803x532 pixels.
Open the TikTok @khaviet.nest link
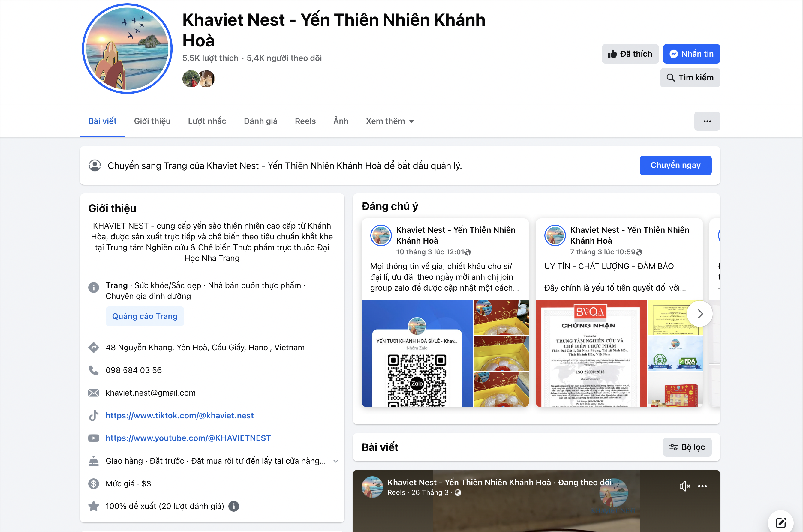(179, 416)
